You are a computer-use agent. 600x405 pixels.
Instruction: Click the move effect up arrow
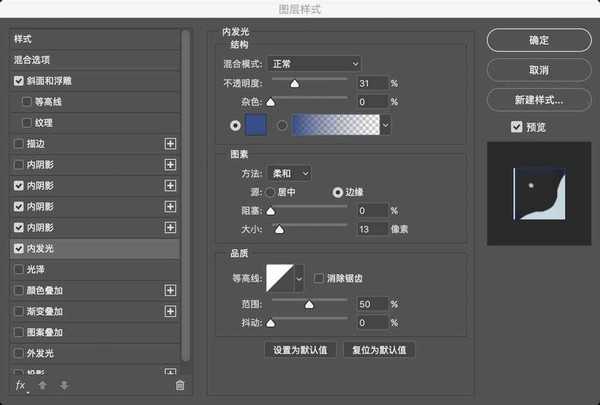43,385
